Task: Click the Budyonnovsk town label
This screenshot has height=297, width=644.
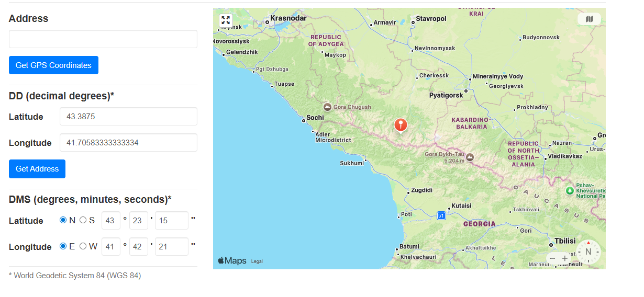Action: pos(541,37)
